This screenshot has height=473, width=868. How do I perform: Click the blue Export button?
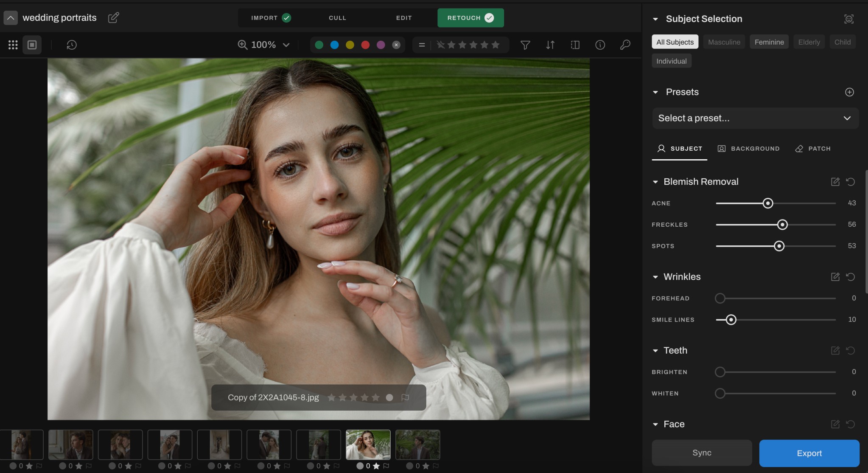coord(809,453)
